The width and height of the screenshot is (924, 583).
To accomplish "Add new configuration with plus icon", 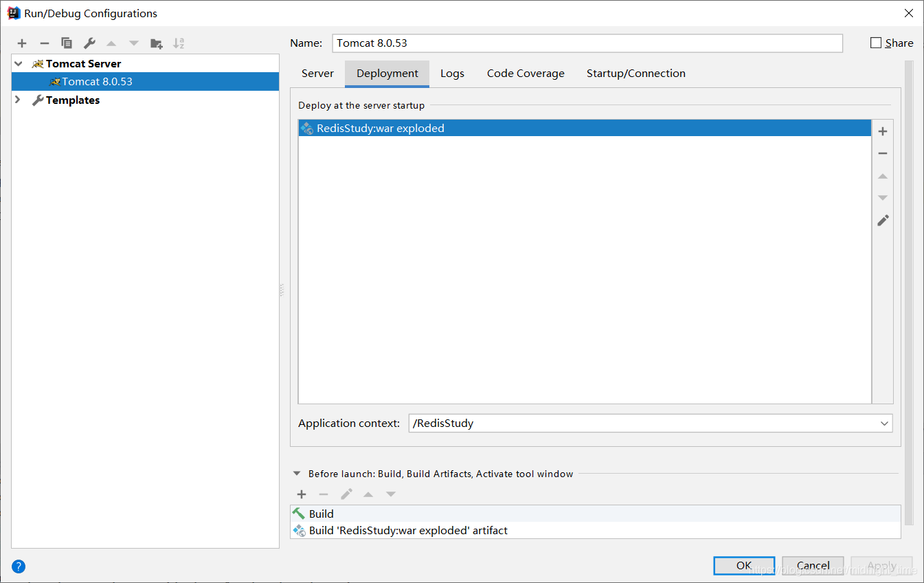I will click(22, 43).
